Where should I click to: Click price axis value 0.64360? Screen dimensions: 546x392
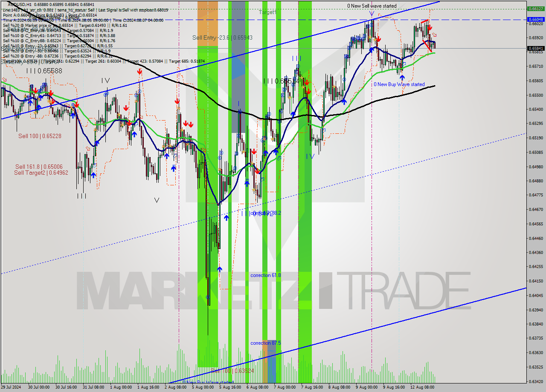[x=535, y=252]
